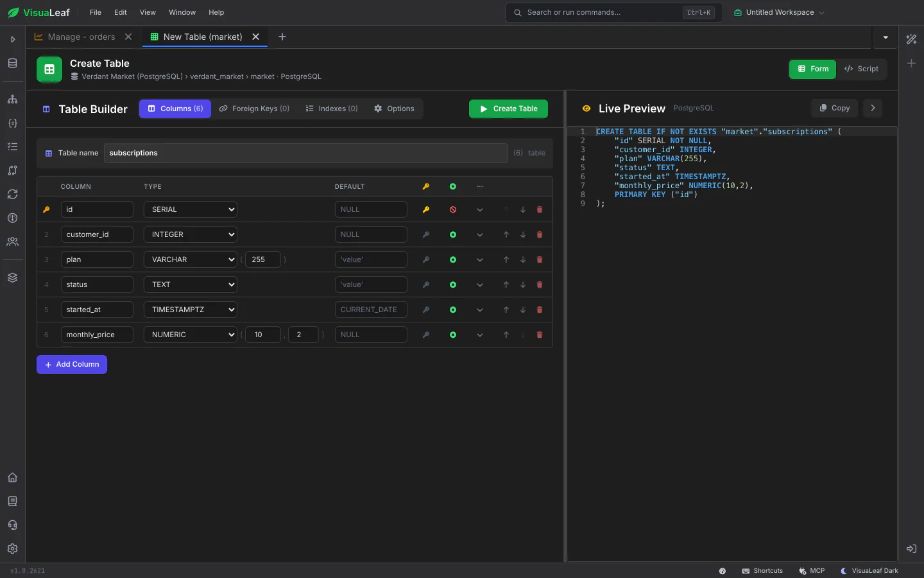Focus the Search or run commands box
This screenshot has height=578, width=924.
coord(614,12)
